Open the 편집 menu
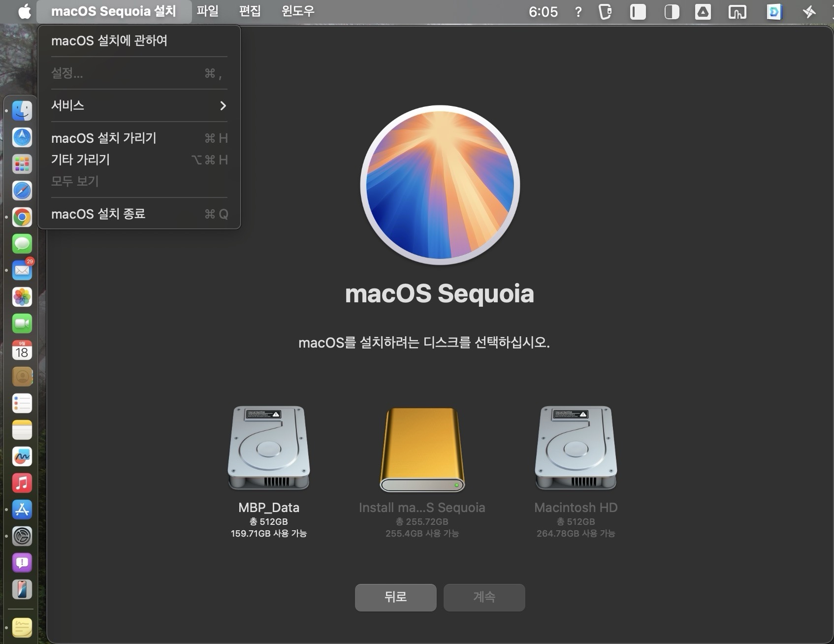Image resolution: width=834 pixels, height=644 pixels. click(x=250, y=11)
